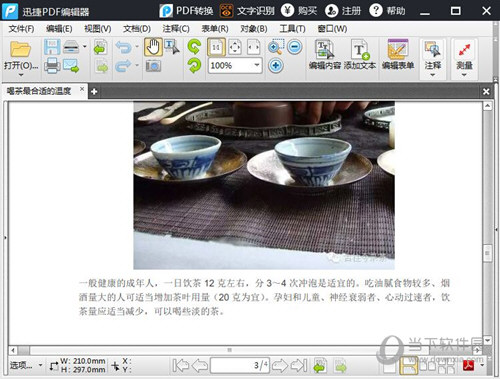Jump to last page arrow
500x379 pixels.
coord(299,366)
